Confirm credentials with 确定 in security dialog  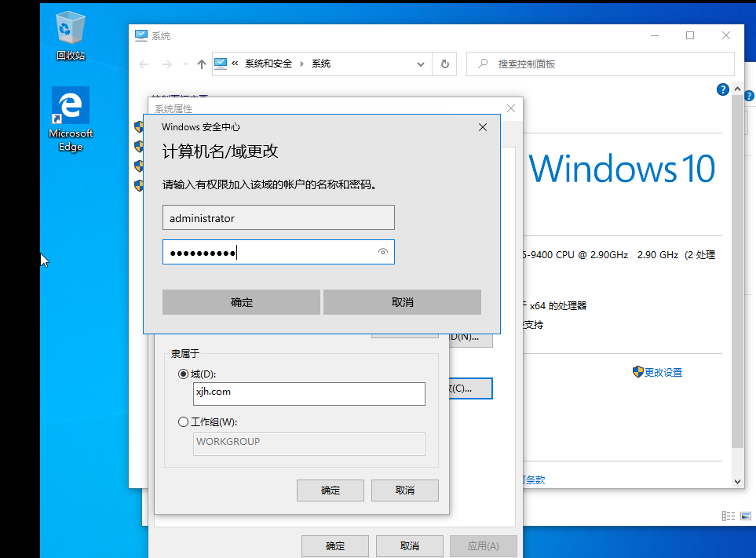point(241,302)
